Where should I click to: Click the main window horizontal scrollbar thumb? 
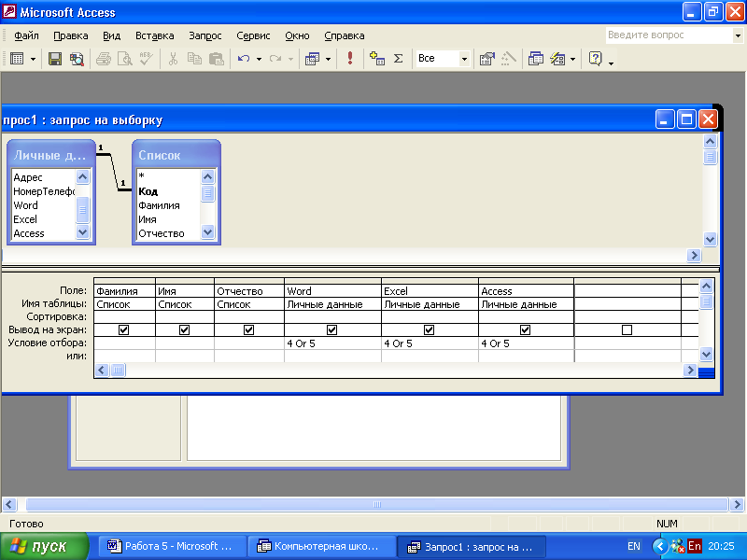tap(377, 504)
